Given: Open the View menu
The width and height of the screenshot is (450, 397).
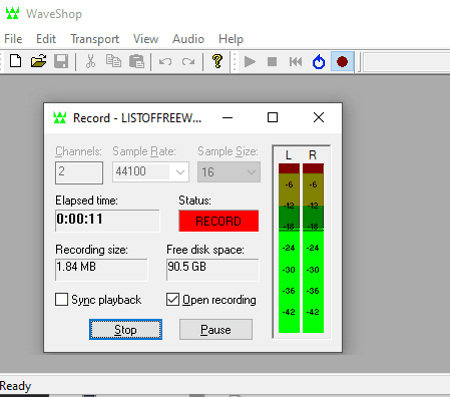Looking at the screenshot, I should pyautogui.click(x=146, y=39).
